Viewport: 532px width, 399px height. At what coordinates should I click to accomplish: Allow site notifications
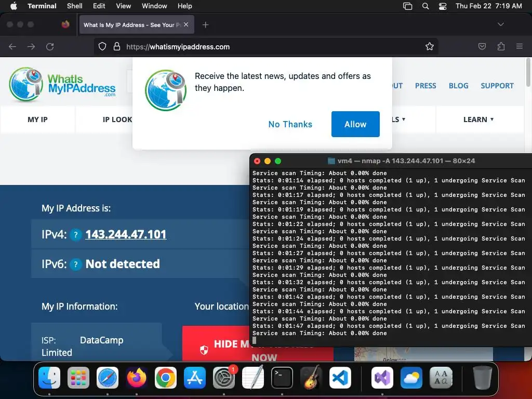click(x=355, y=124)
